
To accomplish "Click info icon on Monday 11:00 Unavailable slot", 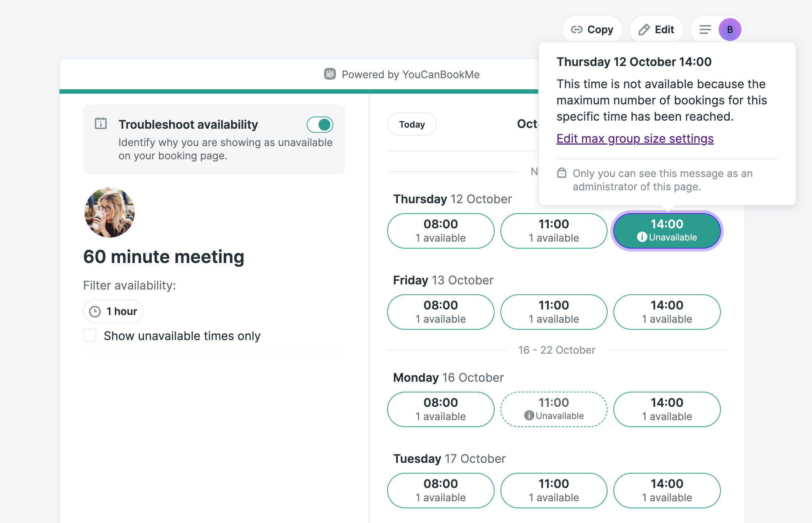I will [529, 415].
